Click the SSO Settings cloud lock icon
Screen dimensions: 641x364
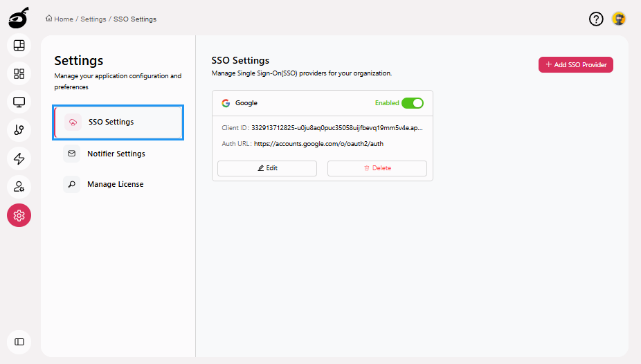(x=73, y=122)
